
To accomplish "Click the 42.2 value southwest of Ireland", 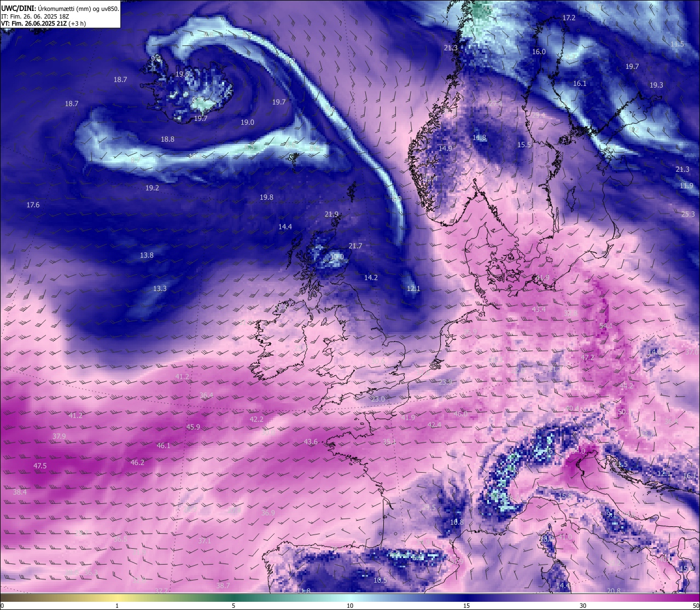I will [256, 419].
